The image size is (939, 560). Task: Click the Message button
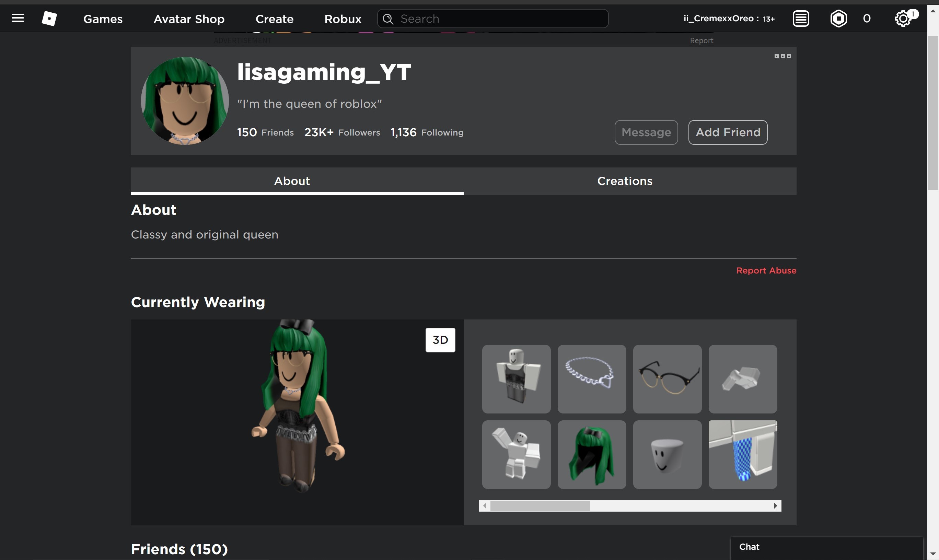tap(646, 132)
